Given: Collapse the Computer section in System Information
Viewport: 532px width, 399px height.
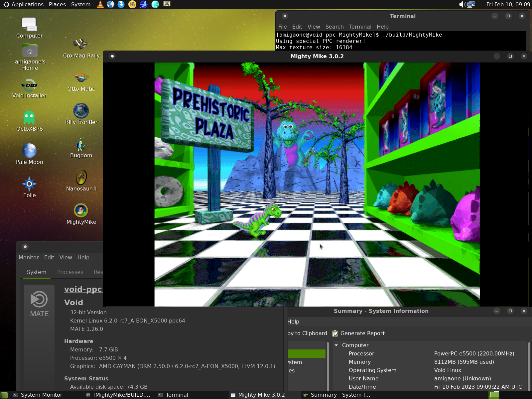Looking at the screenshot, I should [x=336, y=345].
